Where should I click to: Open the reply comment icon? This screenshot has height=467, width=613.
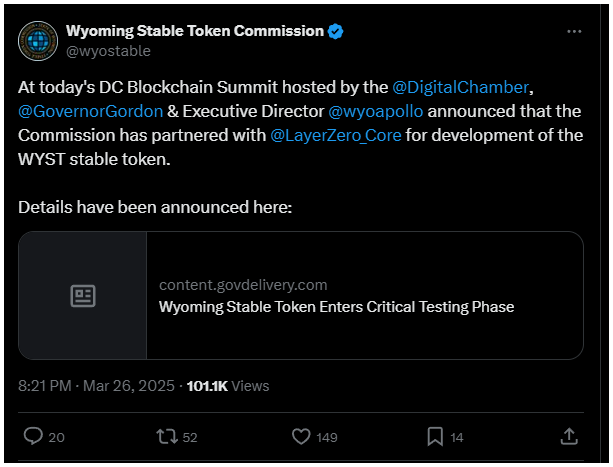[33, 436]
